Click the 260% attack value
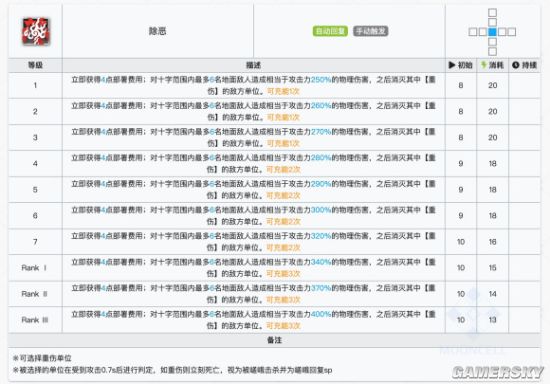550x384 pixels. 321,106
